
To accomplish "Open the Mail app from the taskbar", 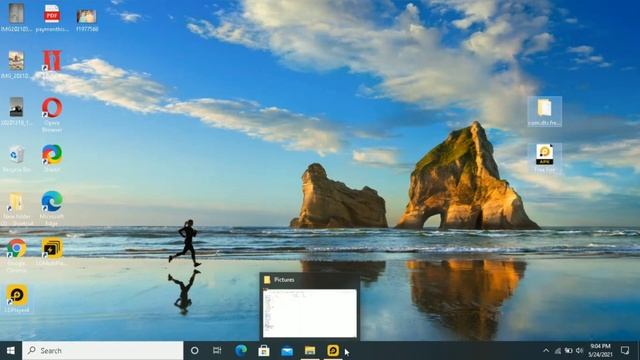I will point(287,351).
